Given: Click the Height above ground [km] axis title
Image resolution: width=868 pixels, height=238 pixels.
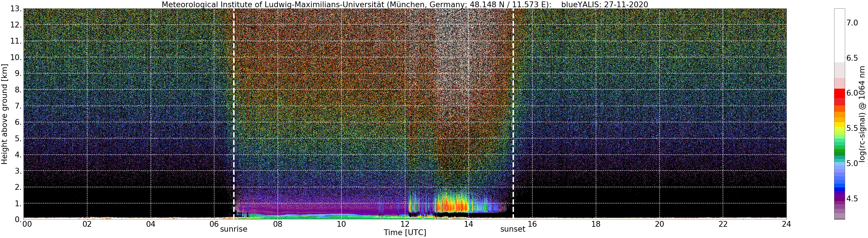Looking at the screenshot, I should click(4, 114).
